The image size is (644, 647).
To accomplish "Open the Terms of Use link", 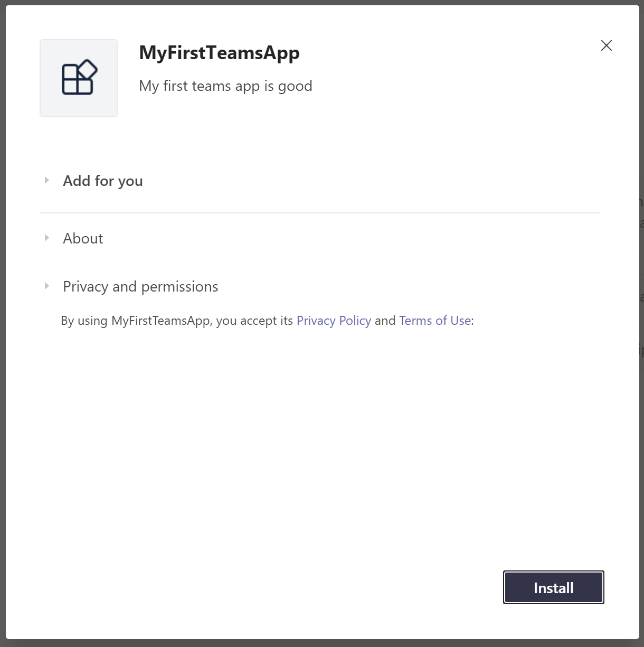I will [435, 321].
